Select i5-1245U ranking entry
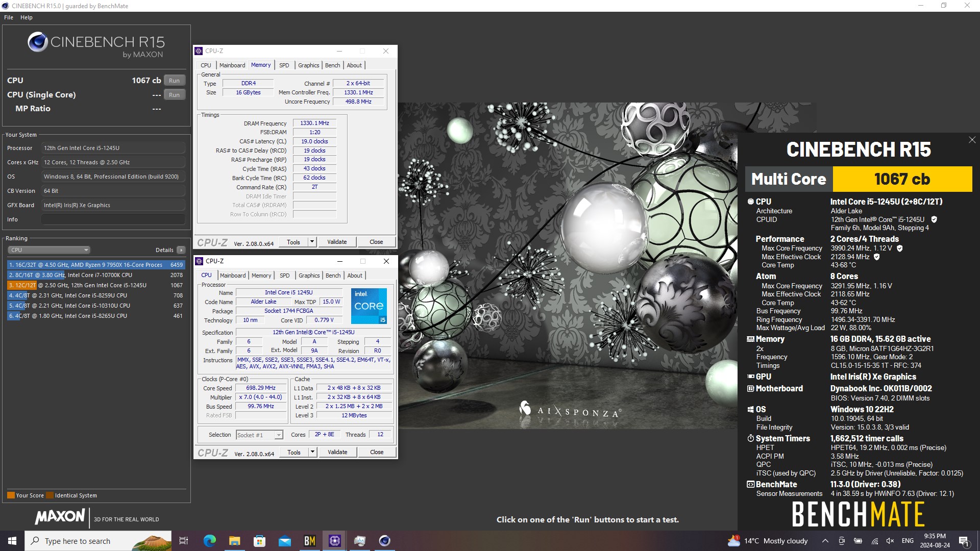The image size is (980, 551). [96, 285]
